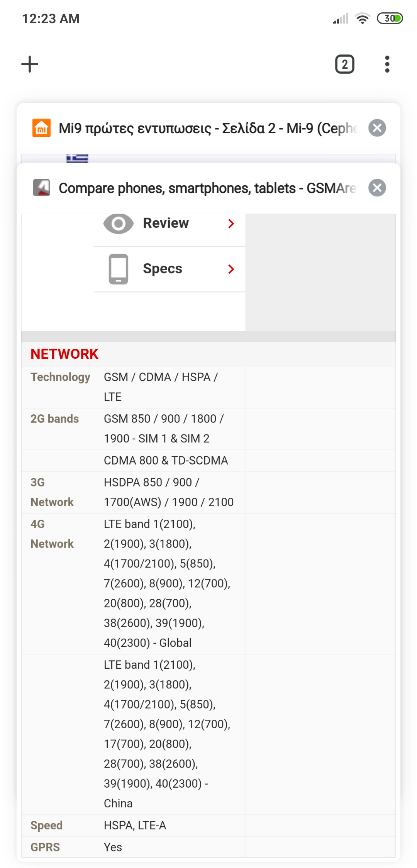417x868 pixels.
Task: Click the eye icon beside Review
Action: tap(118, 224)
